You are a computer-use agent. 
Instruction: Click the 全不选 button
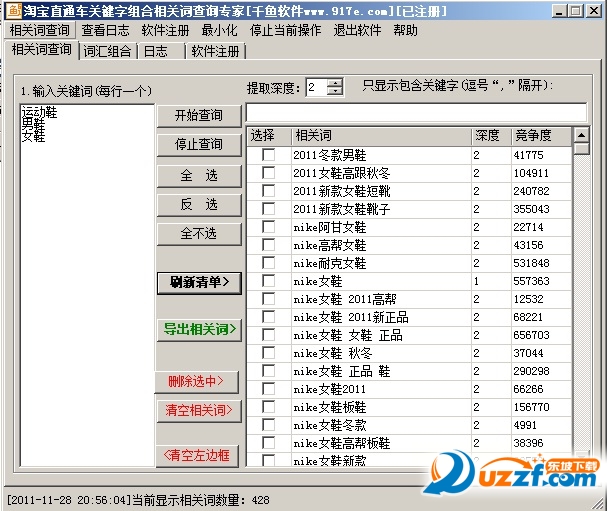click(199, 234)
